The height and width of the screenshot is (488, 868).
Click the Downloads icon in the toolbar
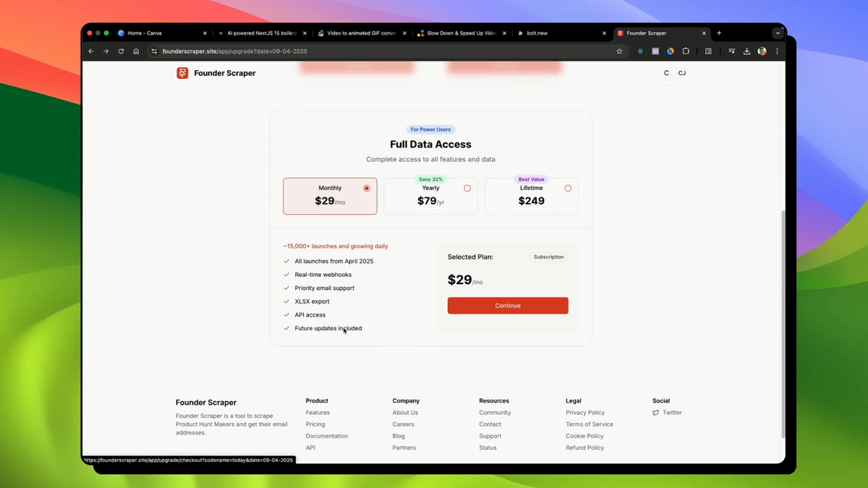(x=746, y=51)
